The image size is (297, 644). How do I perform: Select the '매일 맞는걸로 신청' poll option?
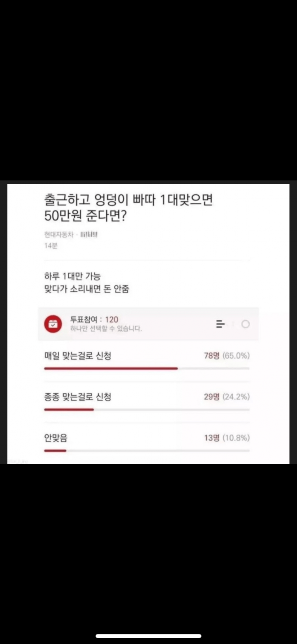pyautogui.click(x=78, y=356)
